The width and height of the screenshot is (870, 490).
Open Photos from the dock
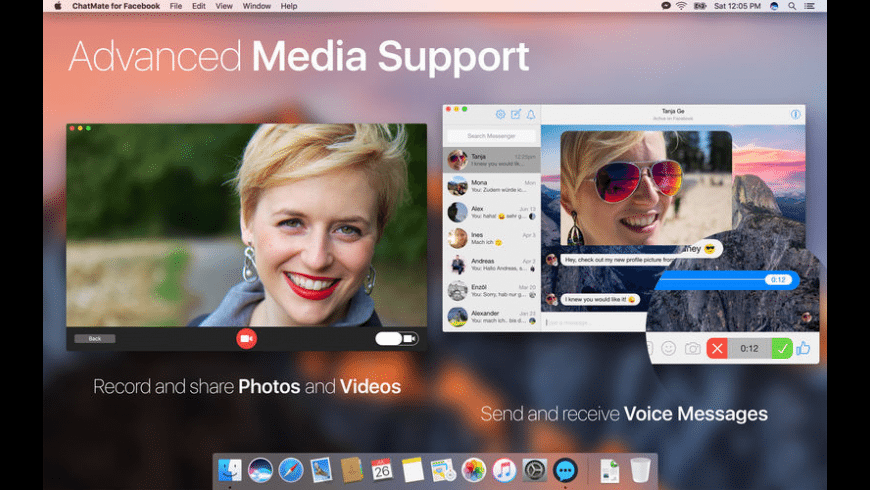coord(473,470)
